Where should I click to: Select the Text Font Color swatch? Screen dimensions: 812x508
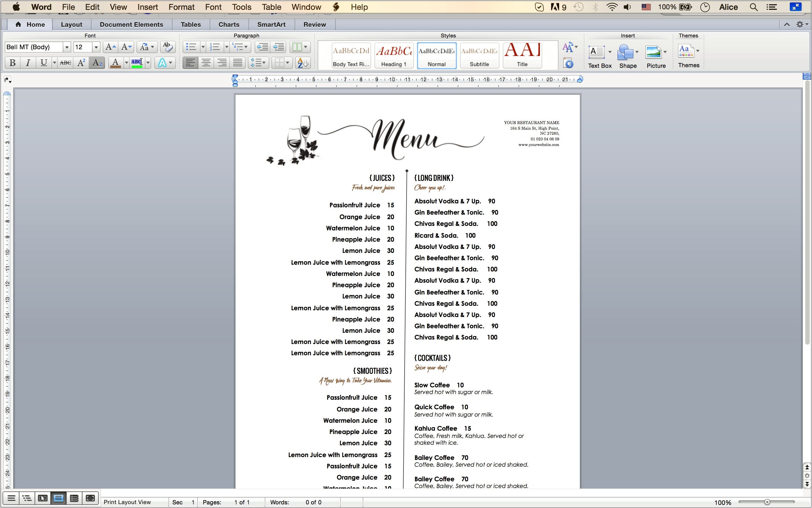pos(115,63)
